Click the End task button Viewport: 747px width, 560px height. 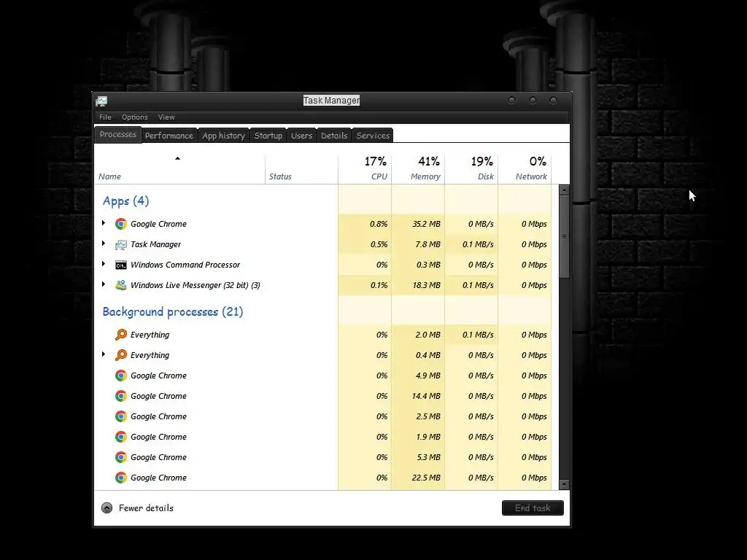[533, 508]
